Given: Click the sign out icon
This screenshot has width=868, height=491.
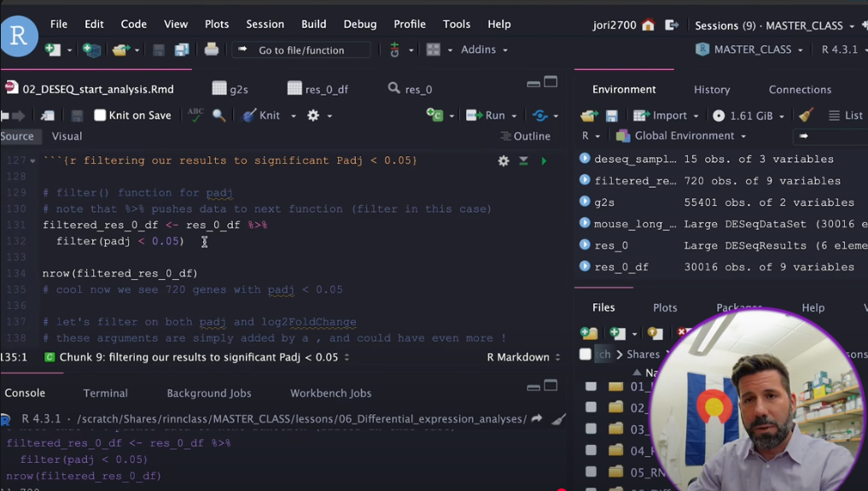Looking at the screenshot, I should [x=672, y=25].
